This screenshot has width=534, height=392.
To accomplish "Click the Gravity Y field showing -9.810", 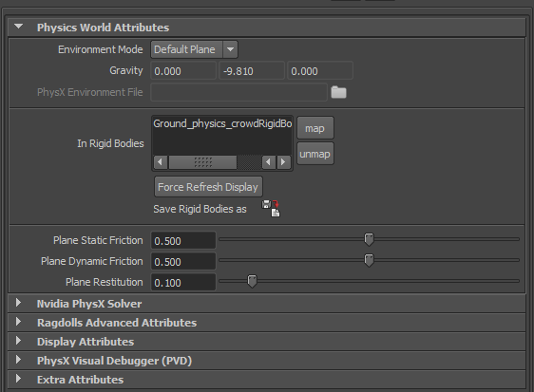I will [x=252, y=71].
